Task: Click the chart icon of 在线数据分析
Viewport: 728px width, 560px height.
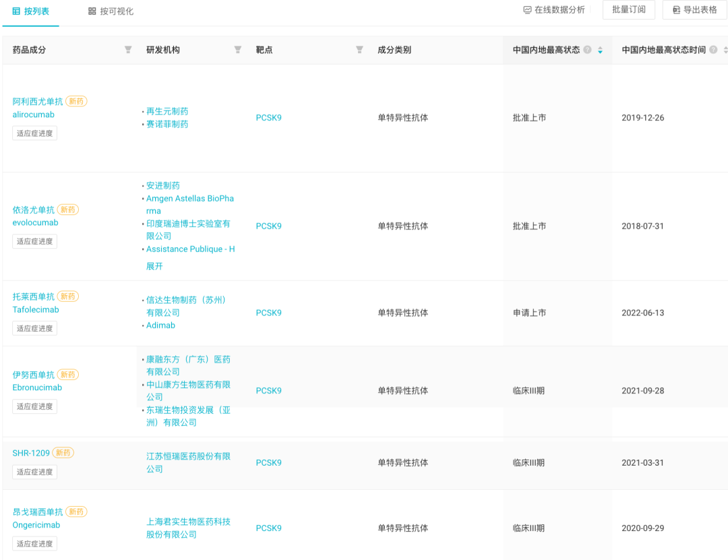Action: [x=527, y=9]
